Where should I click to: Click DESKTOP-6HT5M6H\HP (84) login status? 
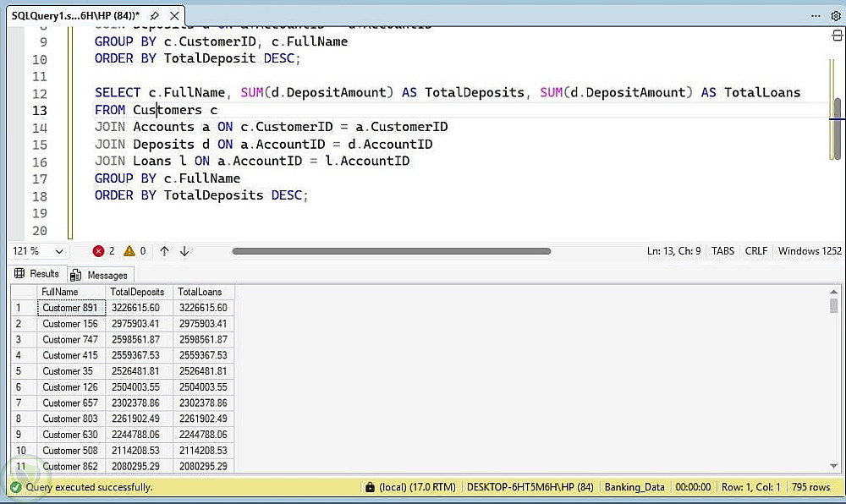click(x=530, y=487)
